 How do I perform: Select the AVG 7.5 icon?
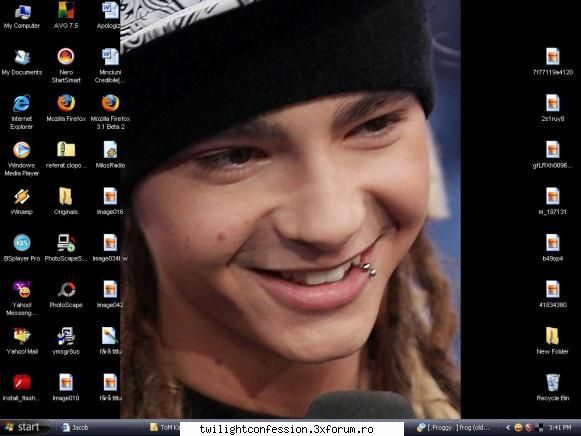click(x=66, y=16)
